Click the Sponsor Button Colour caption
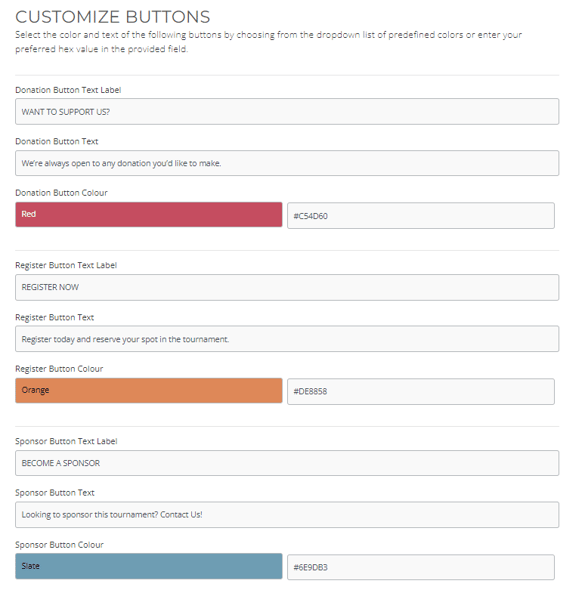The width and height of the screenshot is (585, 593). pos(59,545)
